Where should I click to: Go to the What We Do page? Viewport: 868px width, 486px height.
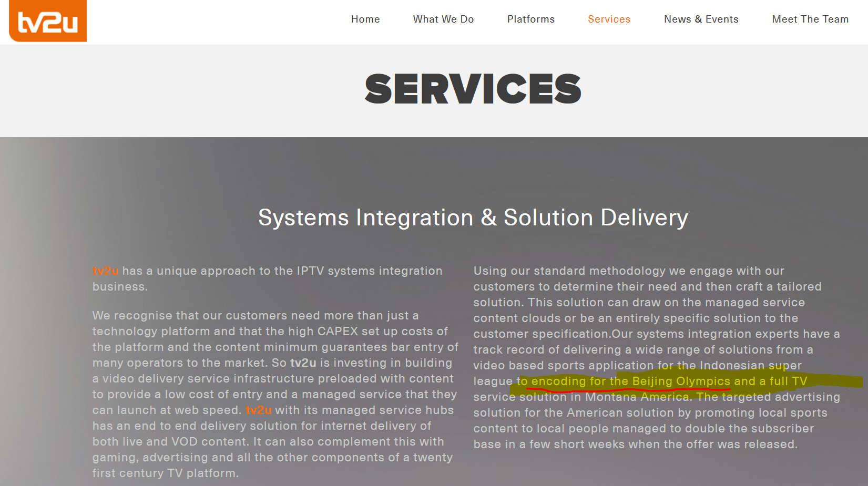pyautogui.click(x=443, y=19)
